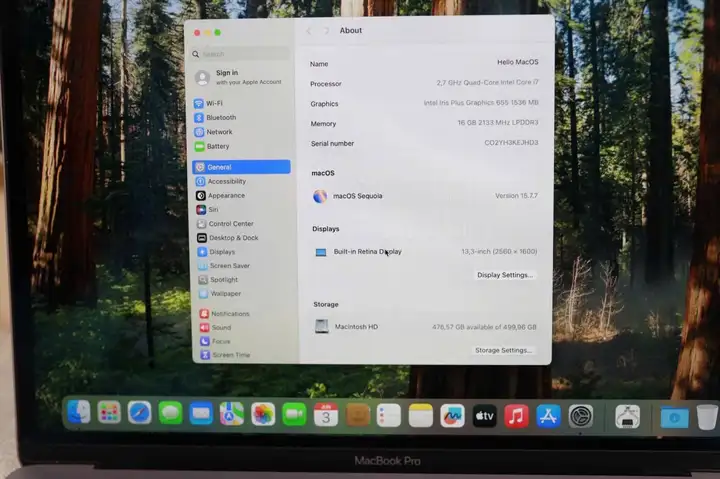Click the macOS Sequoia logo icon
The width and height of the screenshot is (720, 479).
tap(320, 197)
